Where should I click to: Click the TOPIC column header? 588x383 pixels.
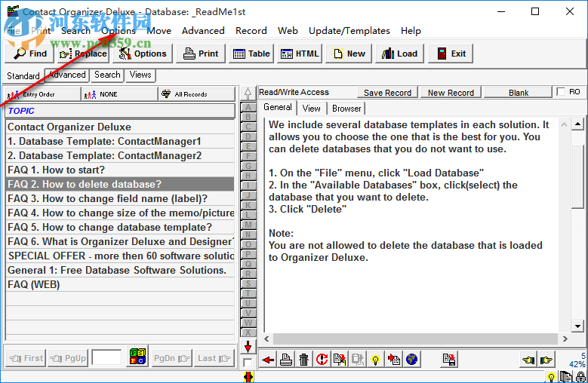[120, 111]
